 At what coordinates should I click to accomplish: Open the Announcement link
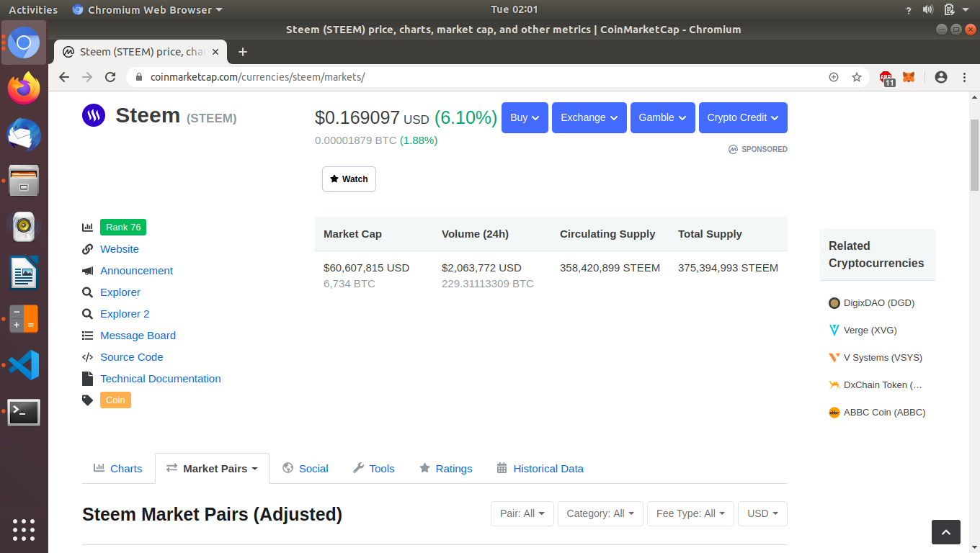tap(137, 271)
